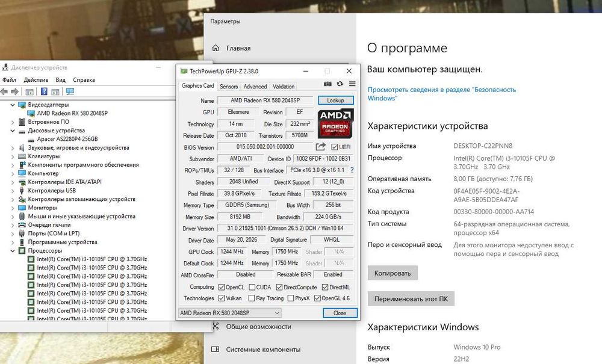This screenshot has height=364, width=602.
Task: Click the show/hide console tree icon
Action: pos(29,91)
